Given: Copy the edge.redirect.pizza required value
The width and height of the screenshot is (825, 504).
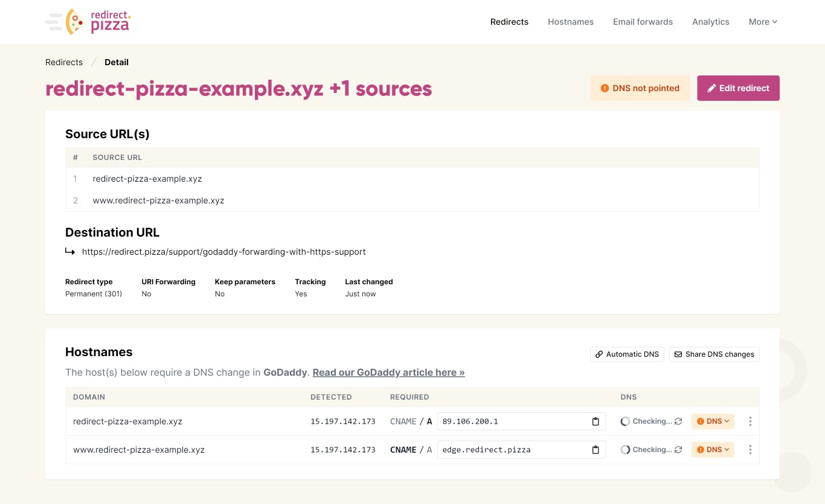Looking at the screenshot, I should pyautogui.click(x=595, y=450).
